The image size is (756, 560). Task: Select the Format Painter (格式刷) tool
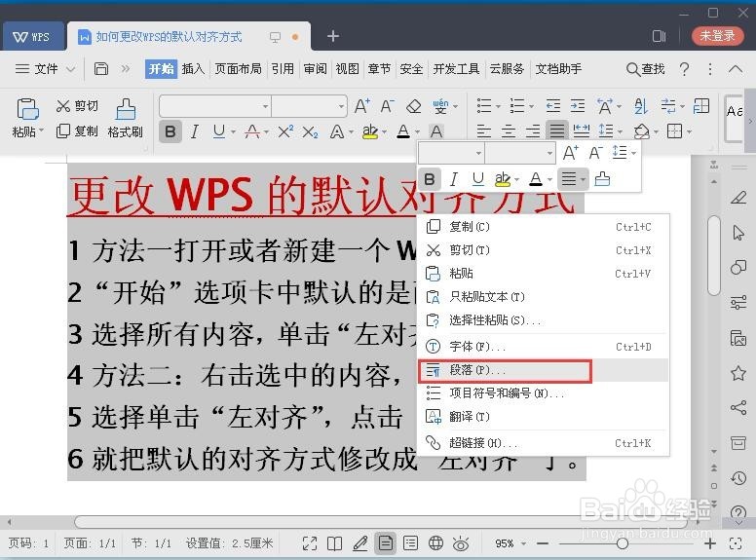coord(126,118)
